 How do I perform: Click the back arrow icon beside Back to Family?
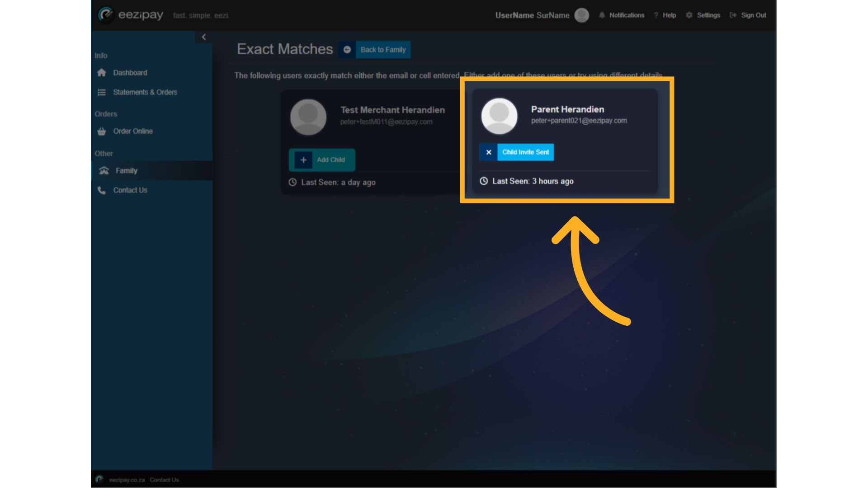(x=347, y=50)
